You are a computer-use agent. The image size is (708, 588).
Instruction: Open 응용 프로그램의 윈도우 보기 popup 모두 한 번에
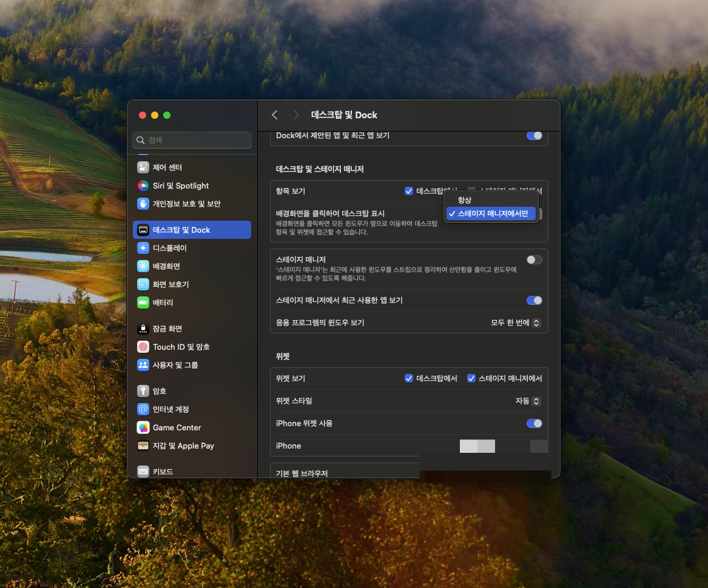click(x=515, y=322)
